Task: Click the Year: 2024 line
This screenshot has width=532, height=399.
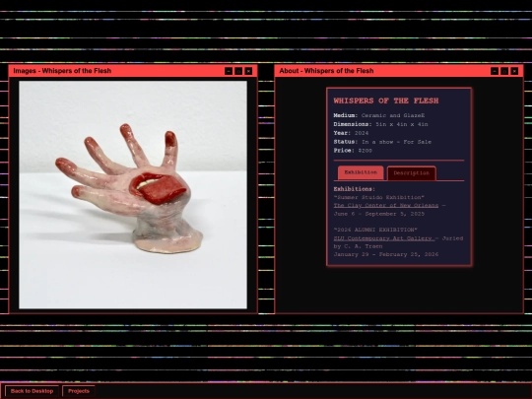Action: coord(351,133)
